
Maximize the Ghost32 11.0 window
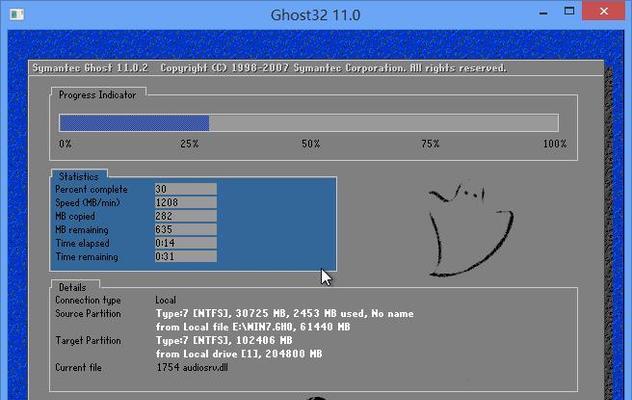(569, 11)
